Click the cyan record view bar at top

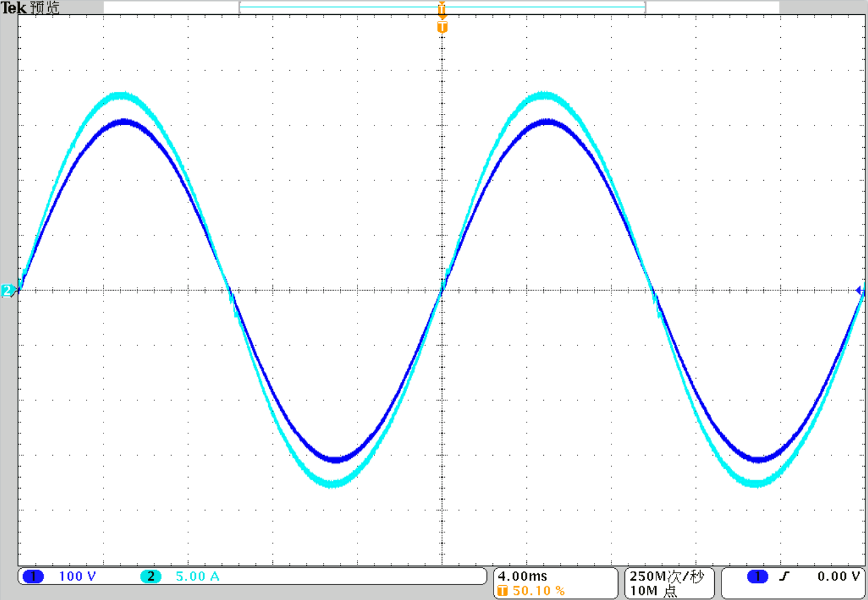click(x=442, y=7)
